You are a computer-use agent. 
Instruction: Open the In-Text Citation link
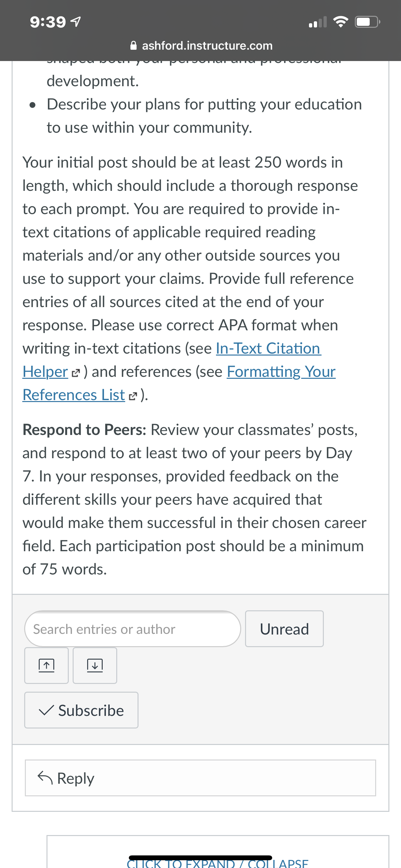click(x=268, y=348)
